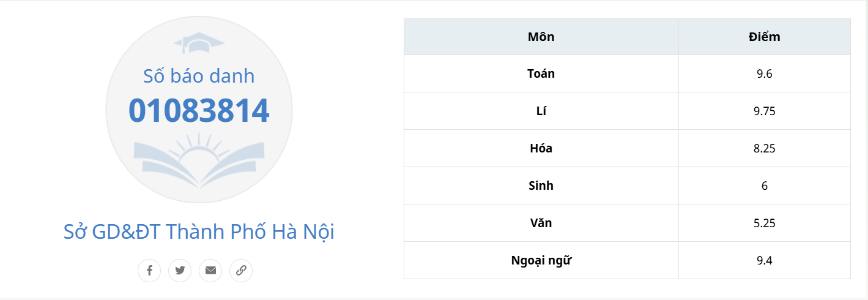Click the "Số báo danh" label
This screenshot has height=300, width=868.
[199, 76]
